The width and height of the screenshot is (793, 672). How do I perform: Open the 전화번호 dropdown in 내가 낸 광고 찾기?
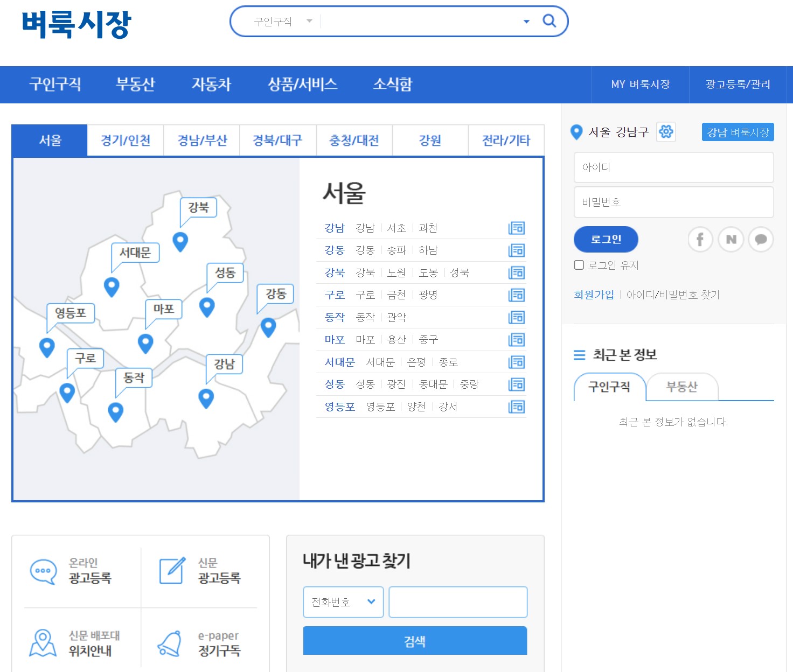(343, 601)
